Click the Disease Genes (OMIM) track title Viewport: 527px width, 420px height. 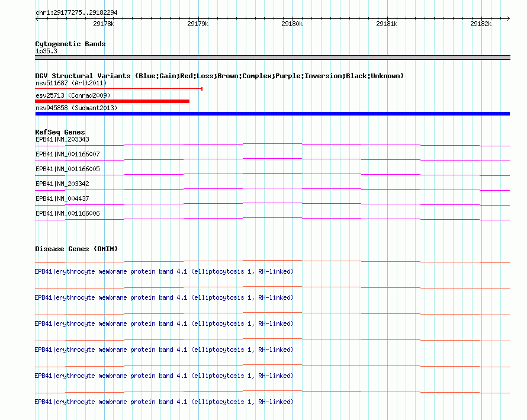click(x=76, y=249)
